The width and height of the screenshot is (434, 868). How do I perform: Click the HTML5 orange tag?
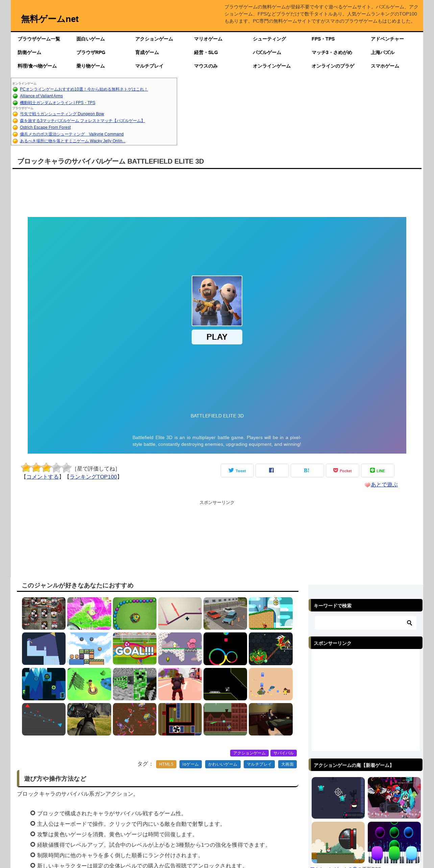click(x=166, y=764)
